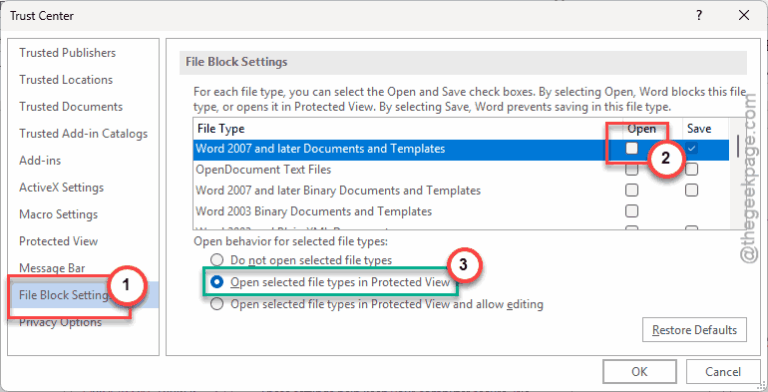Click the Help question mark icon

699,16
